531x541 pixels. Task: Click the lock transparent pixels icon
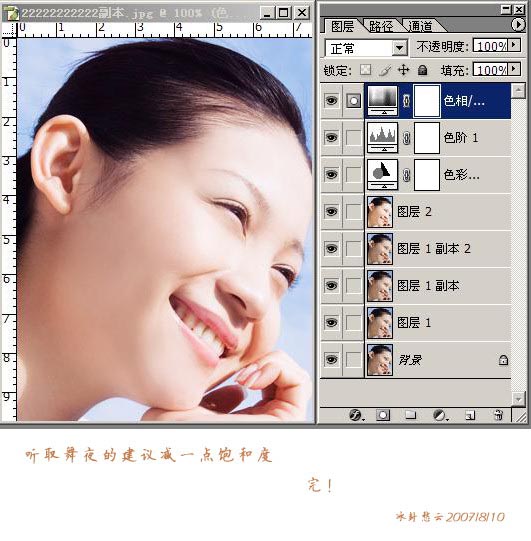pyautogui.click(x=365, y=70)
